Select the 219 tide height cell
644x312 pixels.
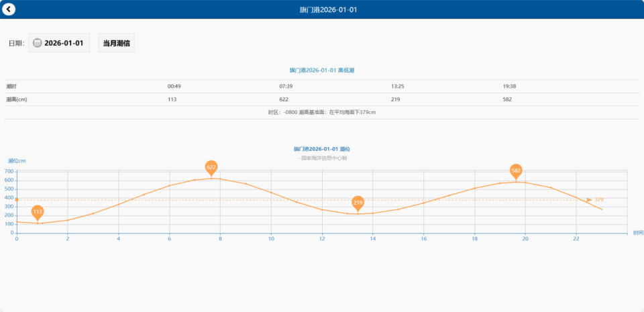[396, 100]
